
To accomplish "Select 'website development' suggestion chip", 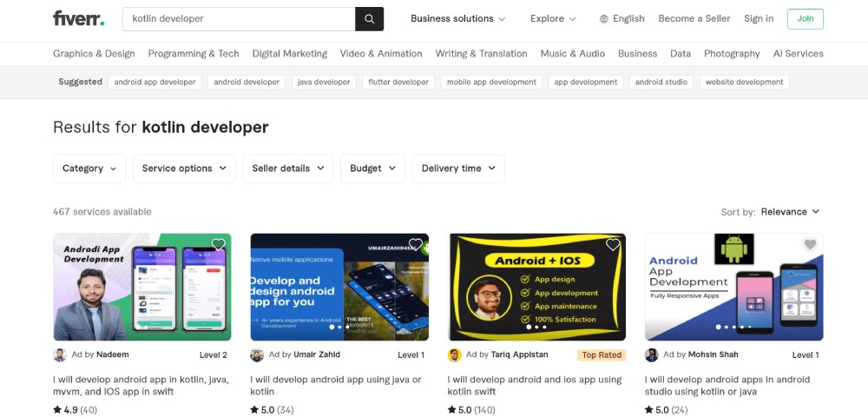I will [745, 82].
